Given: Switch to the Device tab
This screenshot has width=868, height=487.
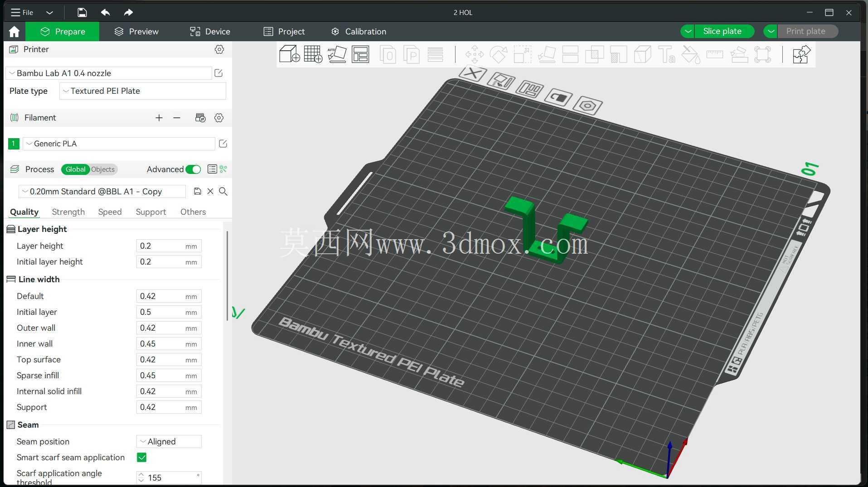Looking at the screenshot, I should pos(210,32).
